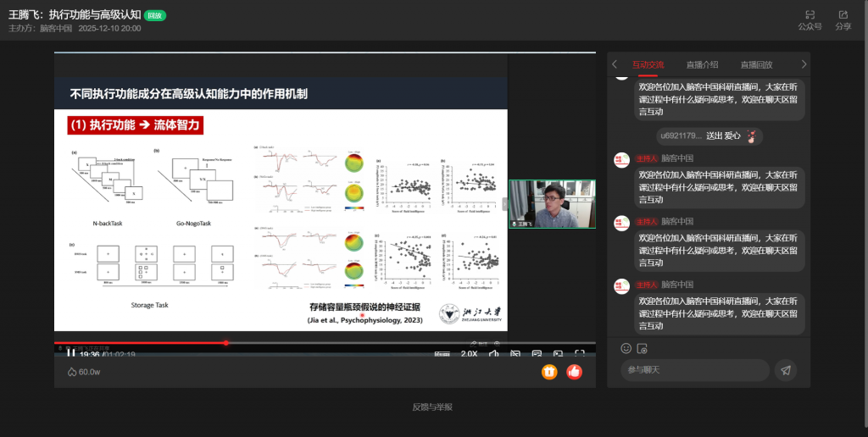
Task: Switch to the 直播回放 tab
Action: [756, 64]
